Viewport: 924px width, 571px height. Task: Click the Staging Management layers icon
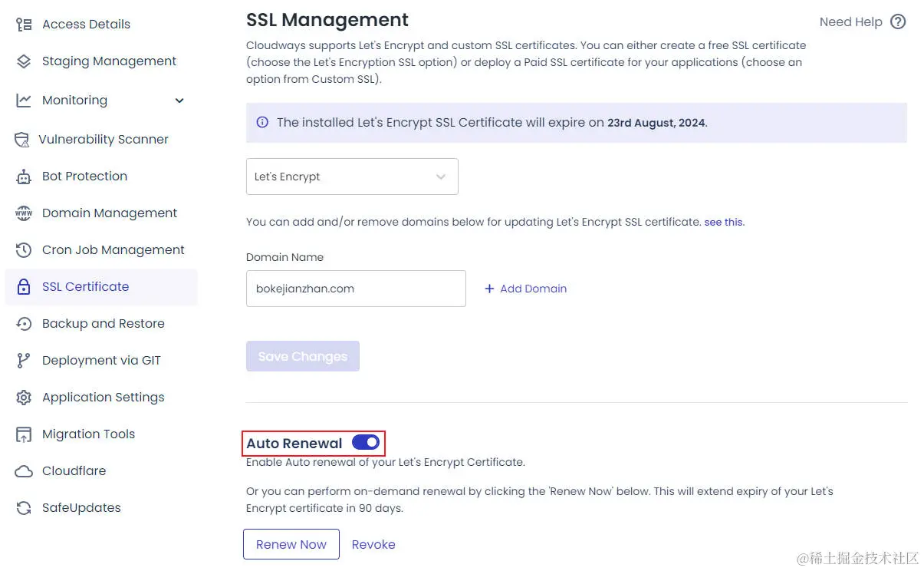click(x=24, y=61)
